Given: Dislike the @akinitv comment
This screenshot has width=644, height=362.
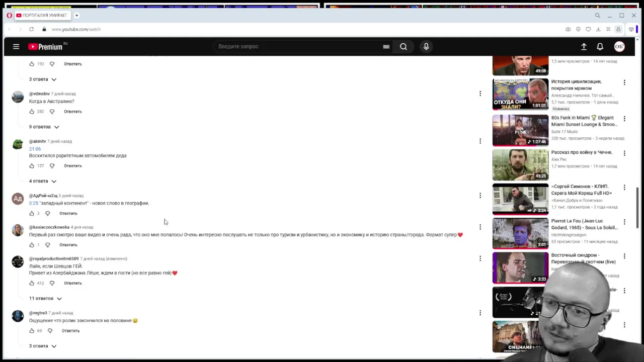Looking at the screenshot, I should pos(52,166).
